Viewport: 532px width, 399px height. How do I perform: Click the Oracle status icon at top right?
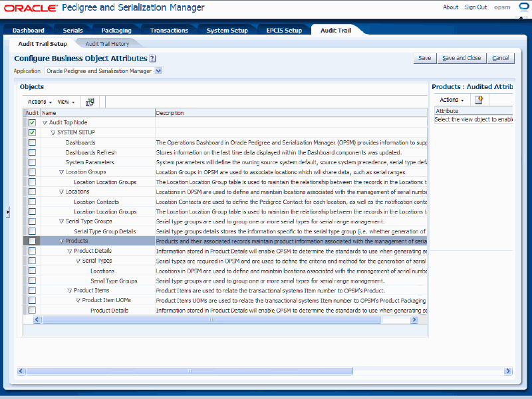click(525, 7)
